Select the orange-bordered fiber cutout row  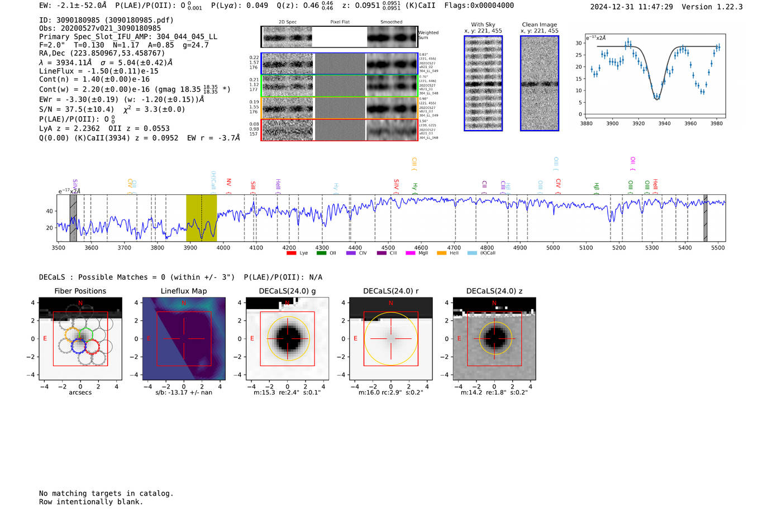(339, 108)
